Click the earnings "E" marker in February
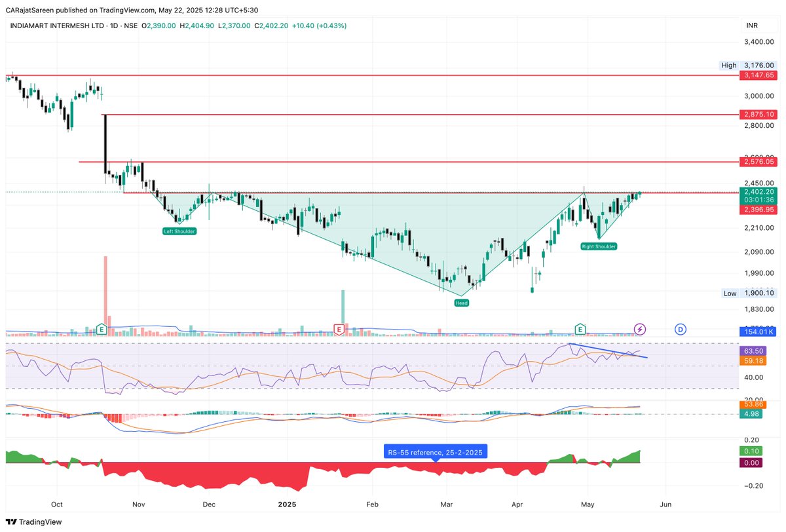Image resolution: width=786 pixels, height=532 pixels. 339,330
